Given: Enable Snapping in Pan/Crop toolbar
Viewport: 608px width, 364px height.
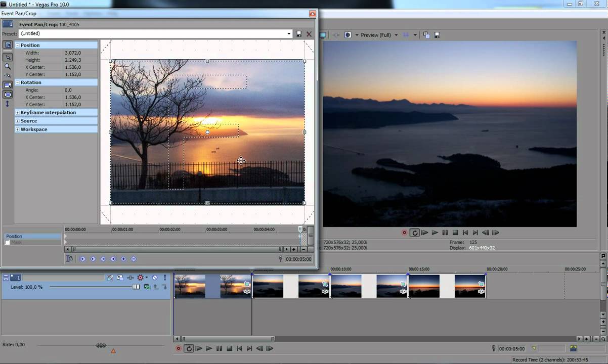Looking at the screenshot, I should click(x=8, y=76).
